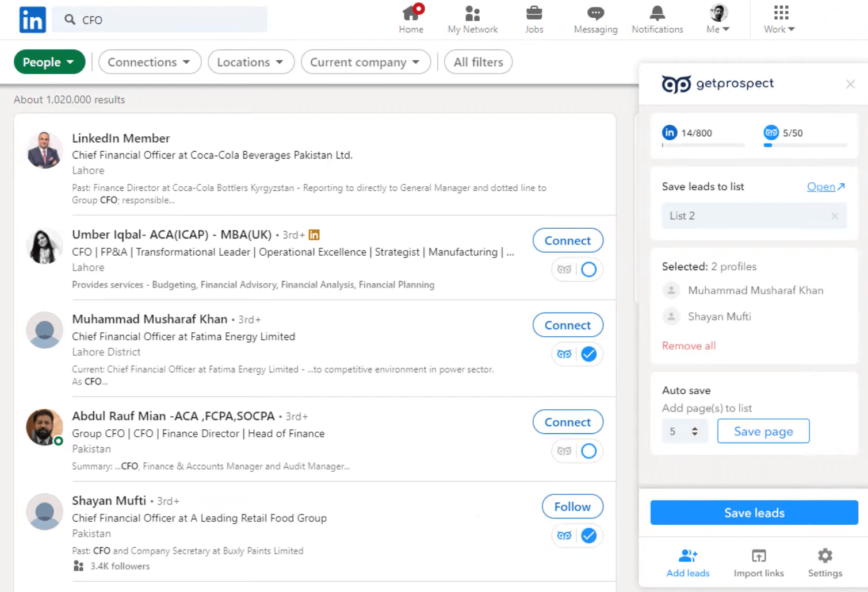Switch to Add leads tab
The height and width of the screenshot is (592, 868).
pyautogui.click(x=688, y=563)
